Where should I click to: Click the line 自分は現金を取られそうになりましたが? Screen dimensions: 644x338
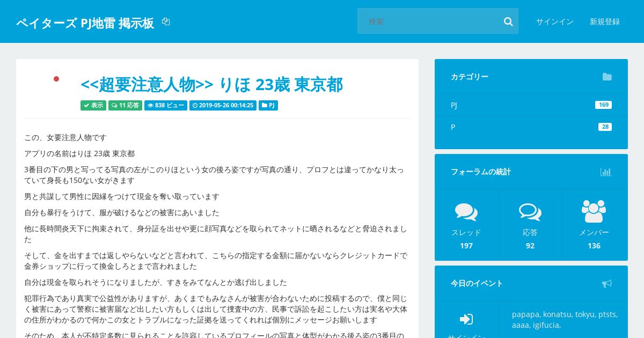(x=156, y=282)
